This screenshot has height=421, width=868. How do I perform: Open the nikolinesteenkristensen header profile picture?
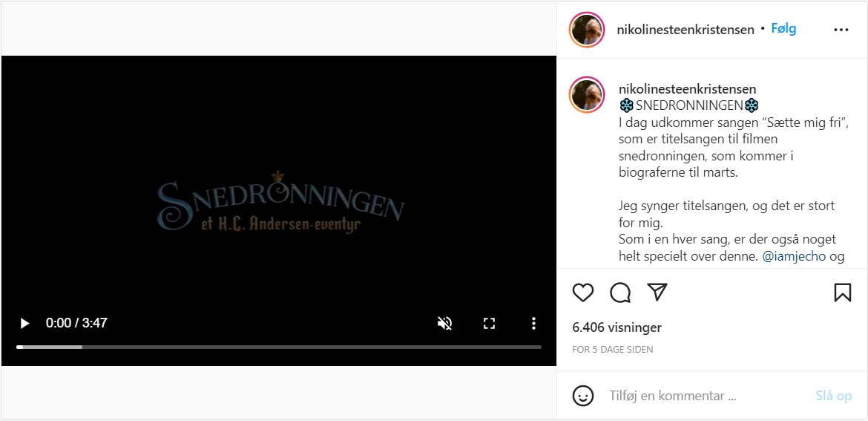(x=586, y=30)
